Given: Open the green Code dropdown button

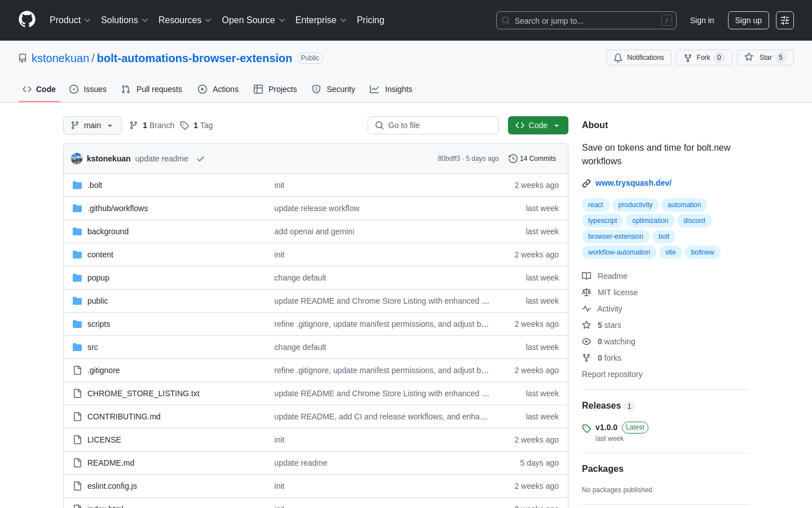Looking at the screenshot, I should point(538,125).
